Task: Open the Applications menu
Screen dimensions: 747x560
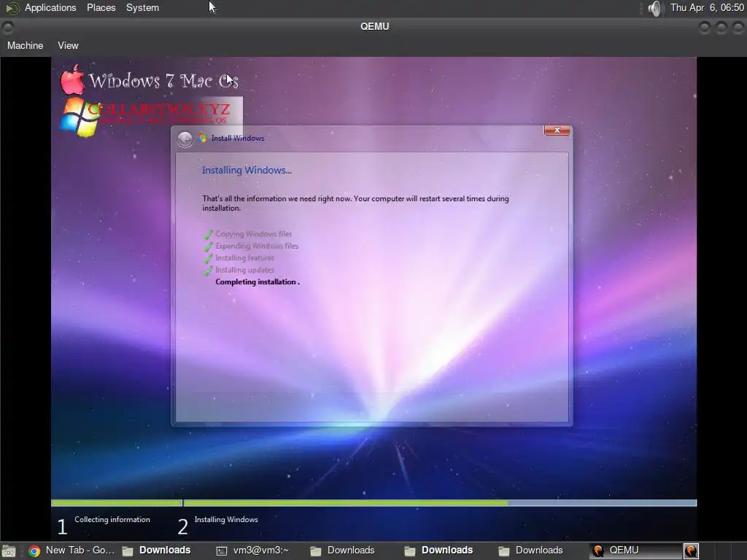Action: (50, 7)
